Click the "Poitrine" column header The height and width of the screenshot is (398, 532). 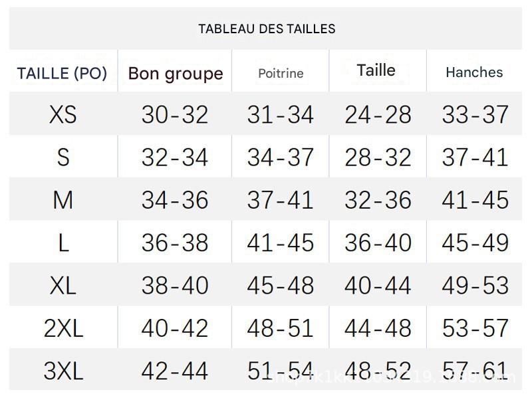281,73
